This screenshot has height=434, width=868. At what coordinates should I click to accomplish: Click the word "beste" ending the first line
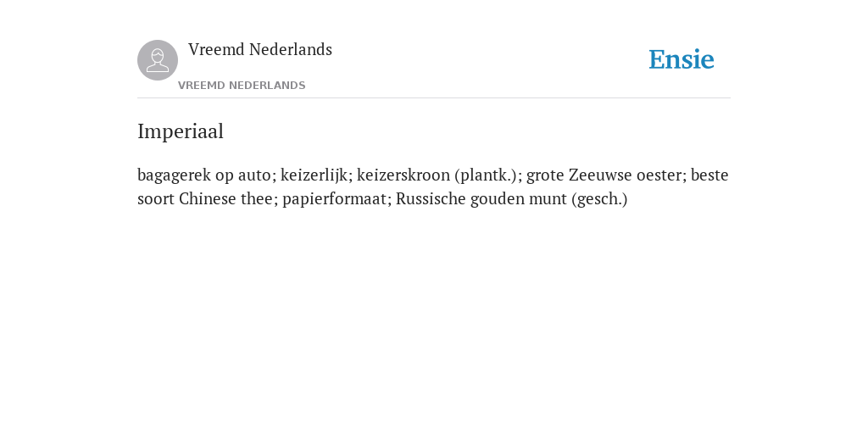point(709,175)
